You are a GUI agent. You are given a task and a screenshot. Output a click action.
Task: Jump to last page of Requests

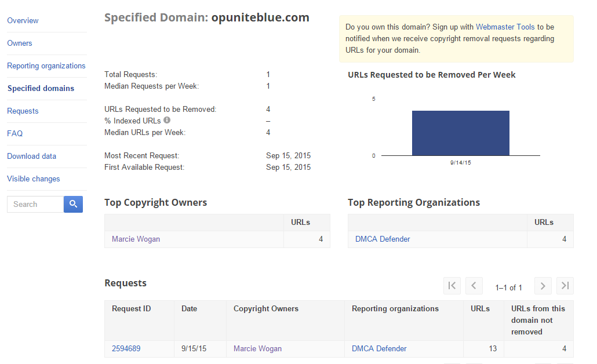point(565,286)
